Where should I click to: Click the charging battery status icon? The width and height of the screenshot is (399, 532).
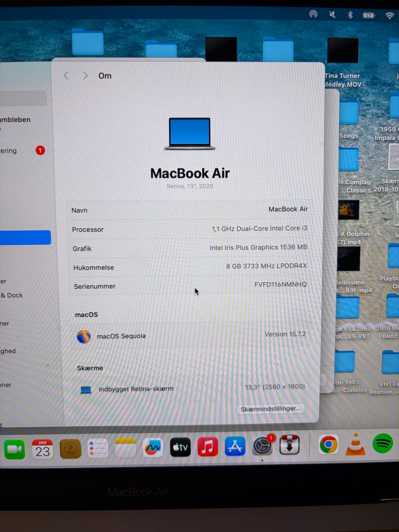(369, 16)
